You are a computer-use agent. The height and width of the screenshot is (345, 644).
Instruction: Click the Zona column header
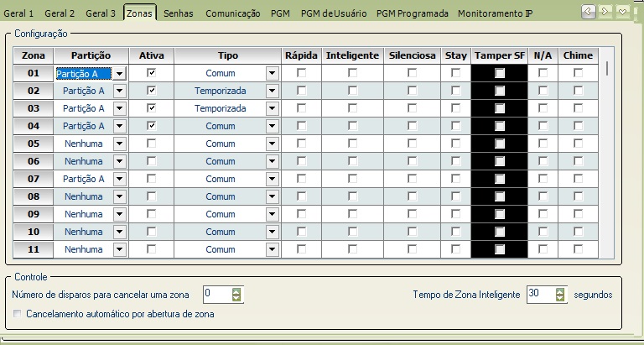tap(34, 55)
